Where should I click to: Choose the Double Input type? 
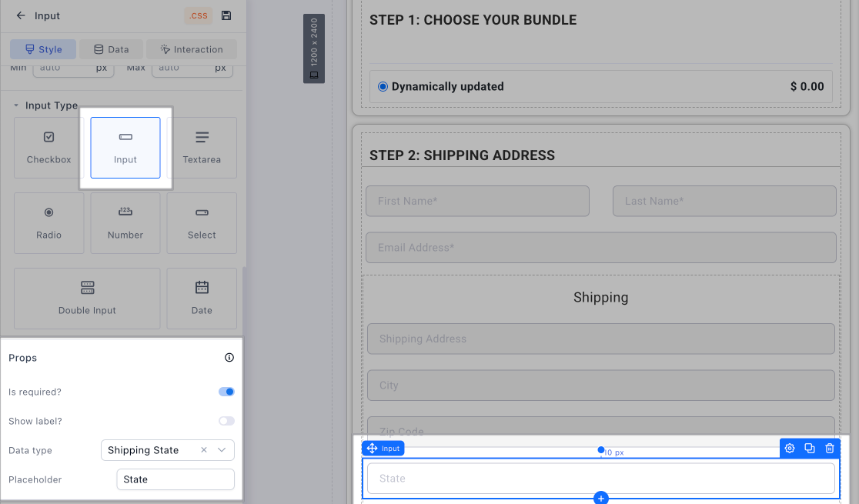coord(87,299)
